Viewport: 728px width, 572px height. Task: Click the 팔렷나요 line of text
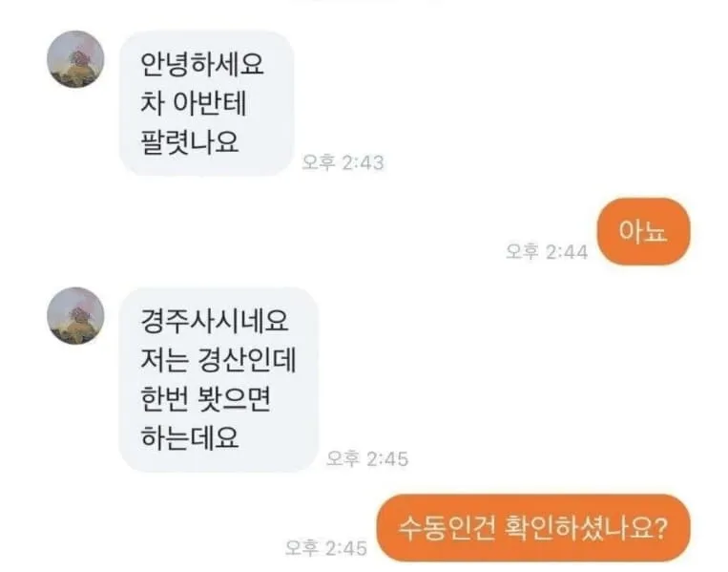point(190,141)
